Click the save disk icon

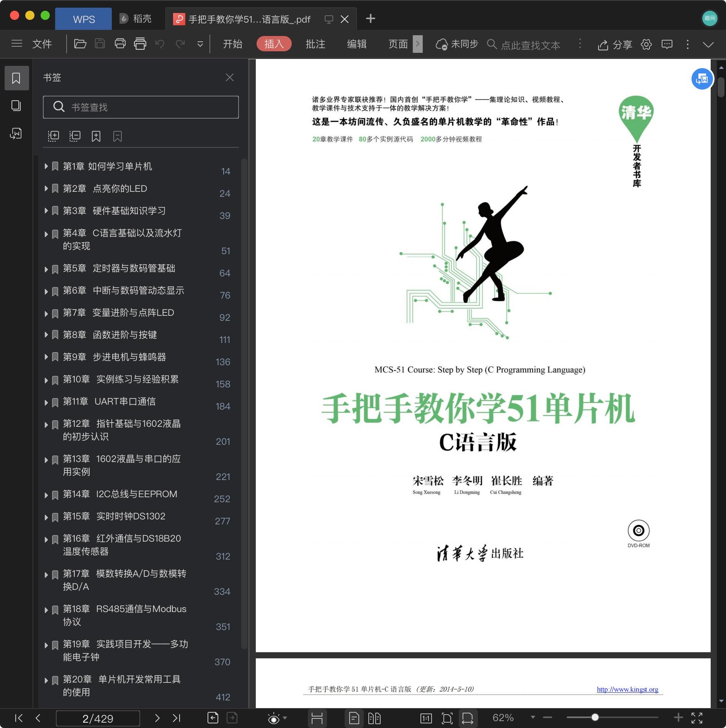click(100, 44)
